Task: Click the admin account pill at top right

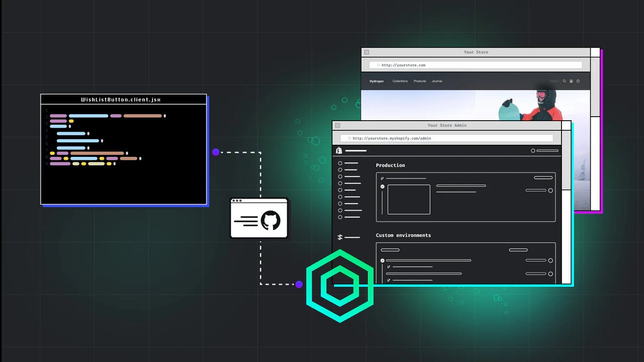Action: (545, 151)
